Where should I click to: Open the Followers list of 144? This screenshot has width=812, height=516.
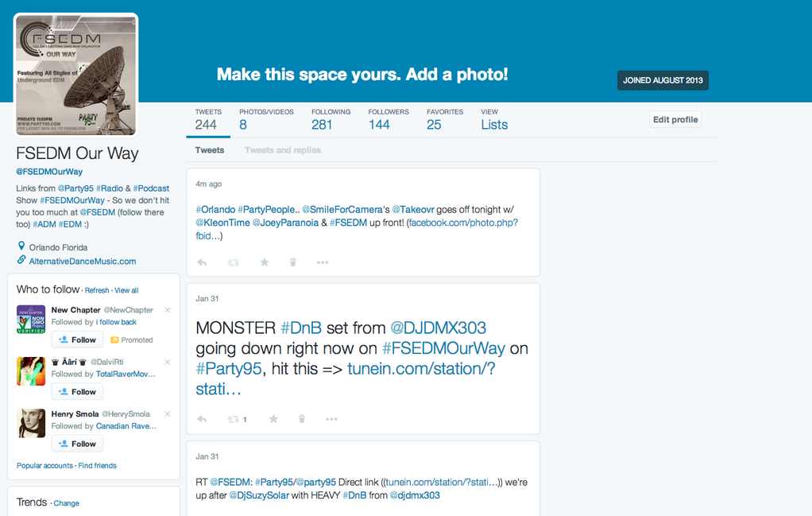[389, 120]
